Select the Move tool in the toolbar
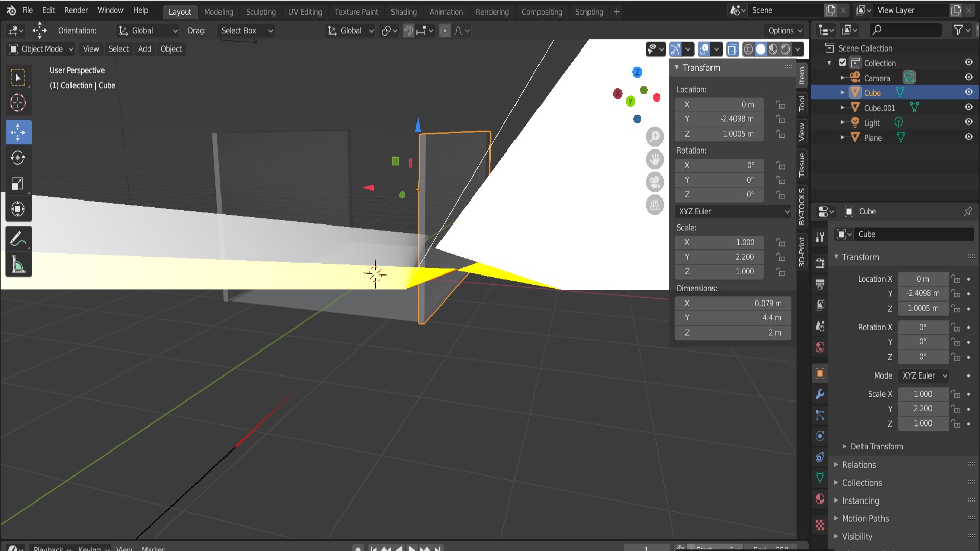 pyautogui.click(x=18, y=132)
